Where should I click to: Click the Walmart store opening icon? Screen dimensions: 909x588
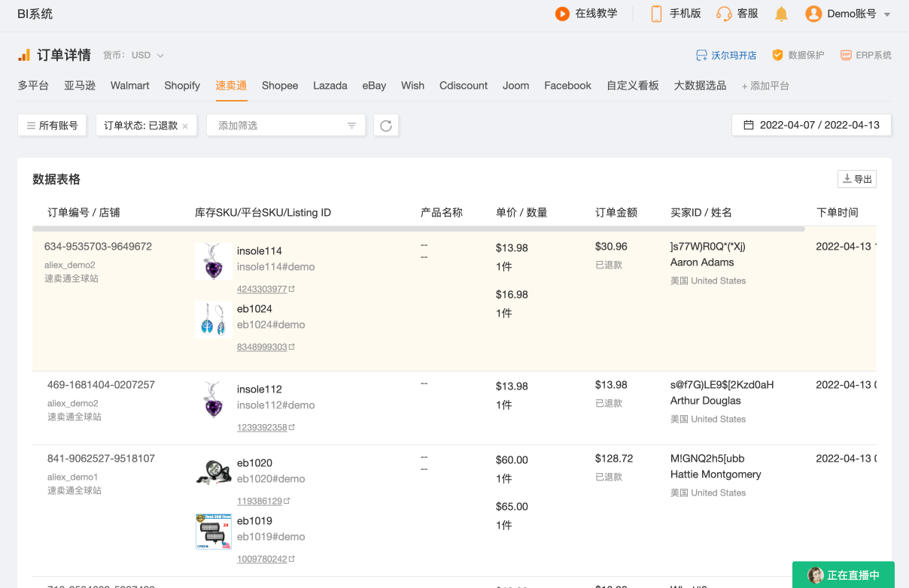click(x=701, y=55)
